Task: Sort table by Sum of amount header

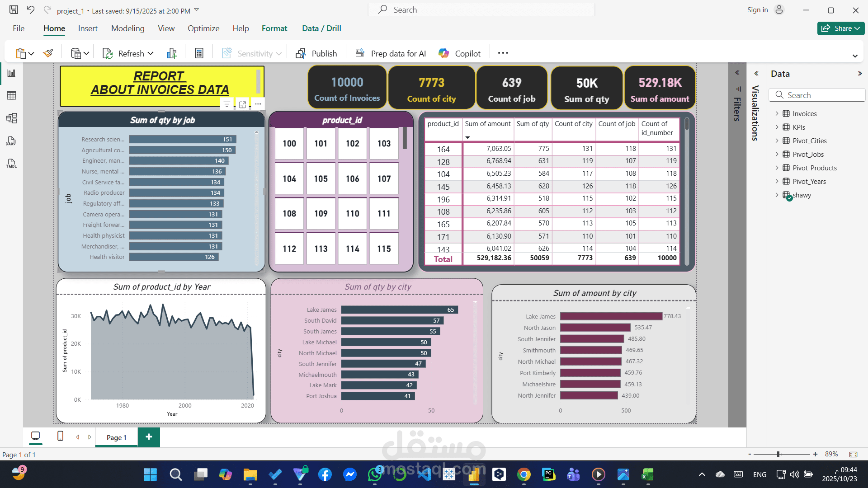Action: coord(488,124)
